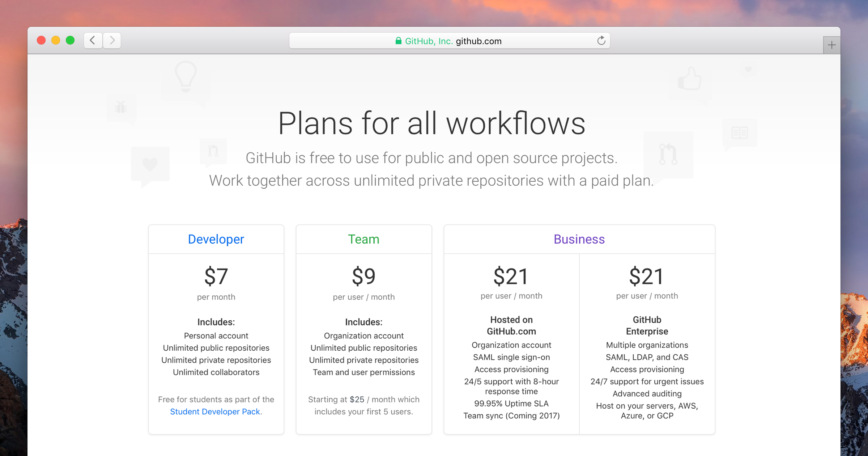Click the faded bug icon on the left
This screenshot has width=868, height=456.
pyautogui.click(x=120, y=108)
